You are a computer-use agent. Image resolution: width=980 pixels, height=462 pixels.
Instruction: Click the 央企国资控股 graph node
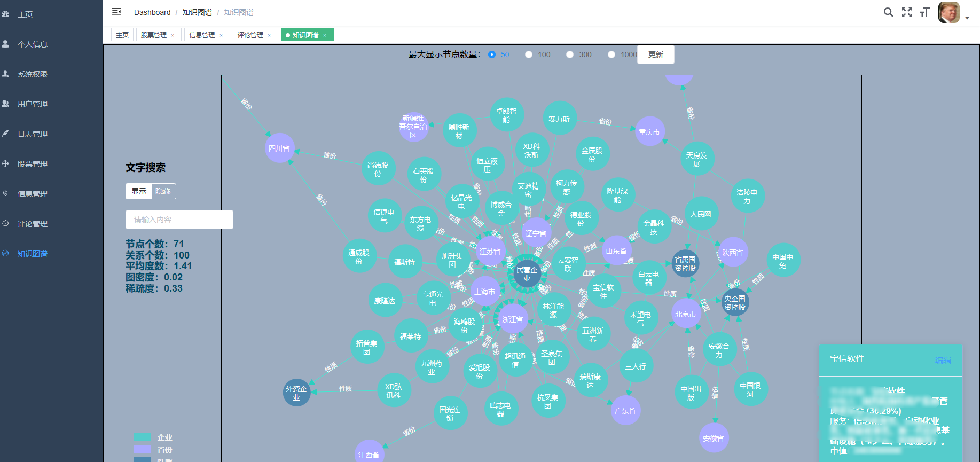(735, 302)
